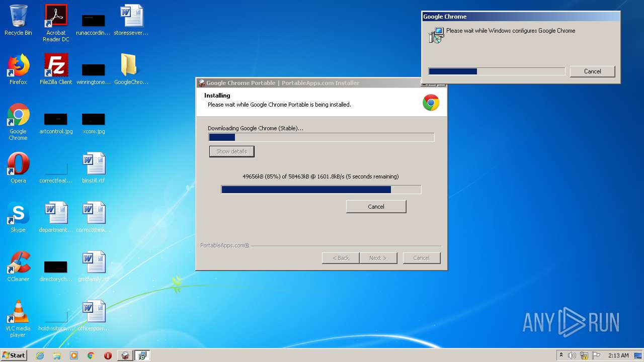The image size is (644, 362).
Task: Click the PortableApps.com® footer text
Action: [x=224, y=245]
